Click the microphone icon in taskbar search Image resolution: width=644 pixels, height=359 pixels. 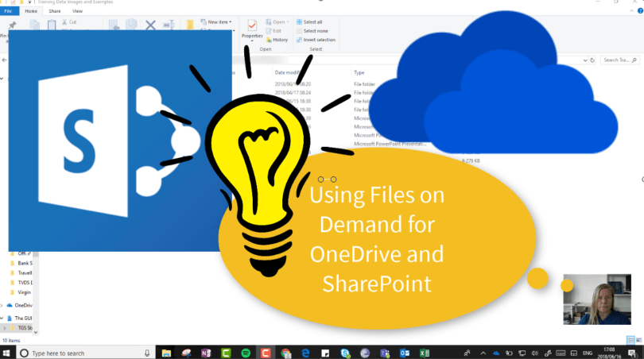click(x=148, y=353)
